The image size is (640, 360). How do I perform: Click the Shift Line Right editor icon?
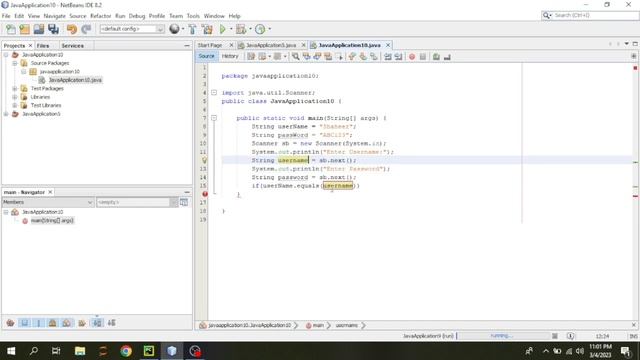(x=398, y=57)
